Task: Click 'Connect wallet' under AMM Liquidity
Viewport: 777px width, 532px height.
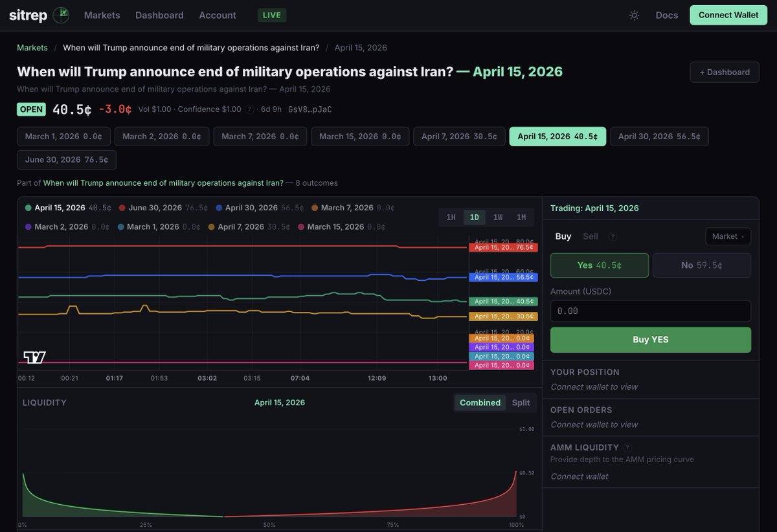Action: [x=580, y=476]
